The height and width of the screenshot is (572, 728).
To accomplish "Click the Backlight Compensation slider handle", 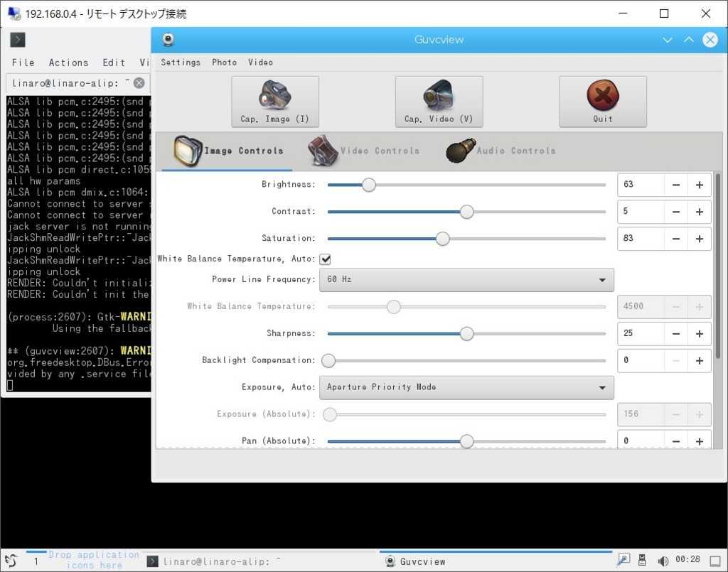I will coord(328,360).
